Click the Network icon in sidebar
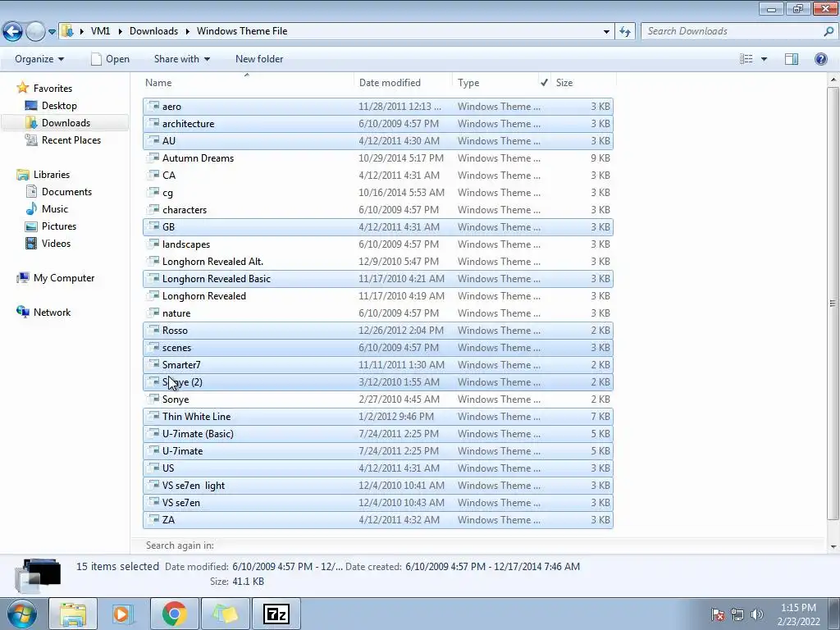This screenshot has height=630, width=840. point(22,313)
